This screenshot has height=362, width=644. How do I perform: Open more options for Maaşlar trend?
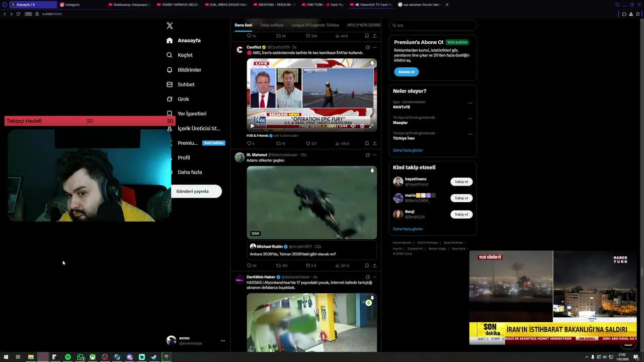[470, 119]
